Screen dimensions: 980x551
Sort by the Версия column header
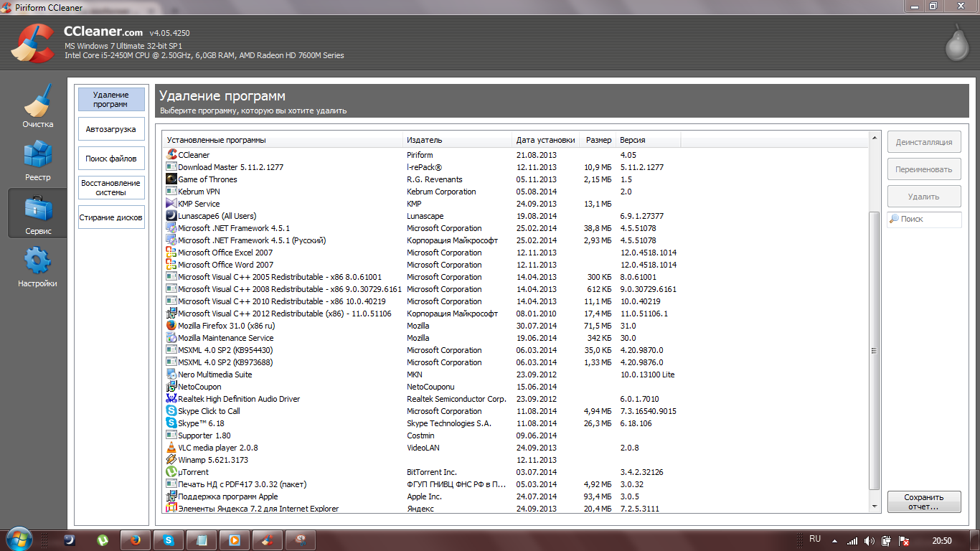coord(648,140)
